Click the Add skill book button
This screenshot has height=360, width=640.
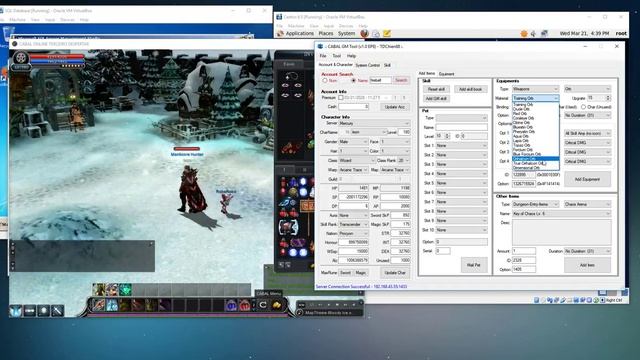click(470, 89)
